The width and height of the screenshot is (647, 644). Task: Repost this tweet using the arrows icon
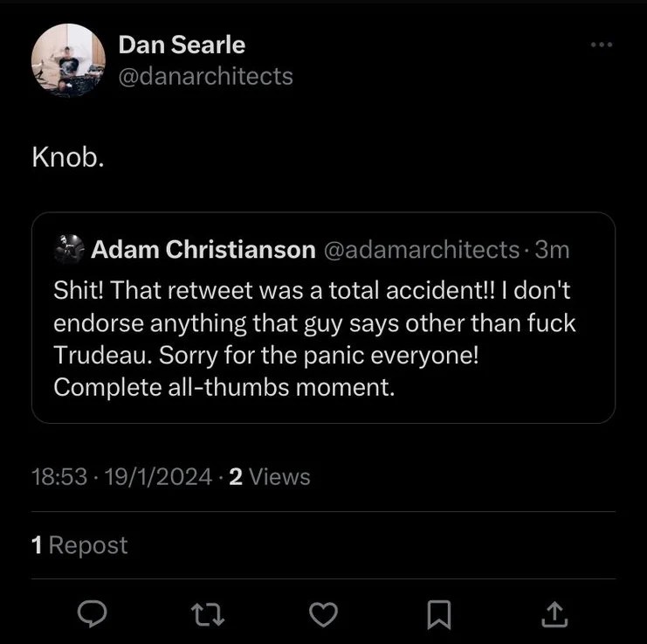[209, 616]
